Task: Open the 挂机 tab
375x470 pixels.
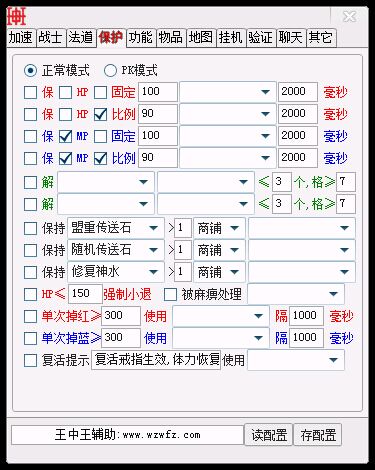Action: [230, 37]
